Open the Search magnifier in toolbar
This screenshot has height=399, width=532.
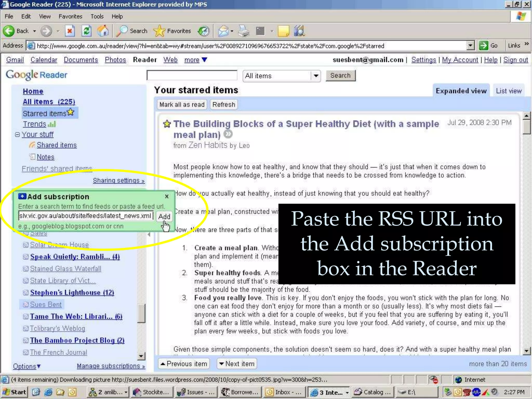[122, 31]
